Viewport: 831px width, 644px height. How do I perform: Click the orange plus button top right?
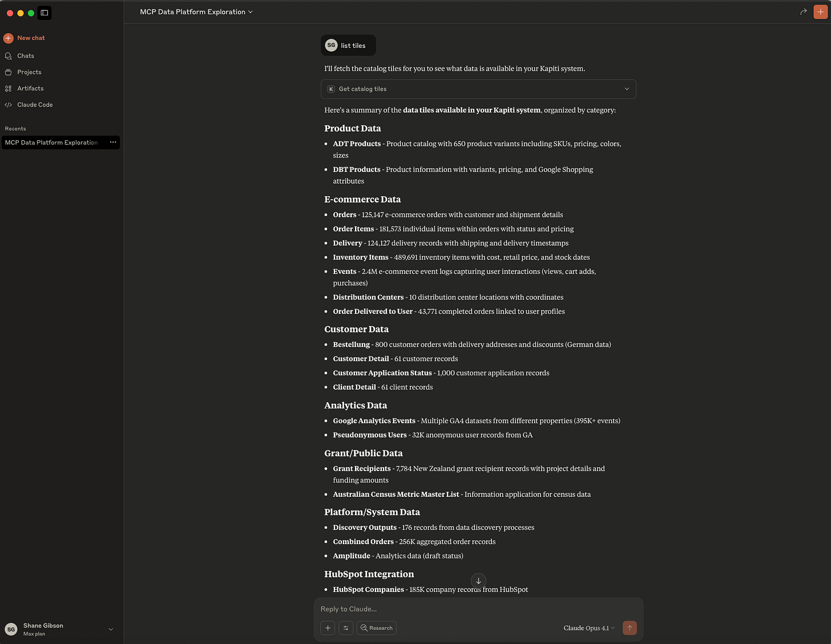(x=821, y=12)
